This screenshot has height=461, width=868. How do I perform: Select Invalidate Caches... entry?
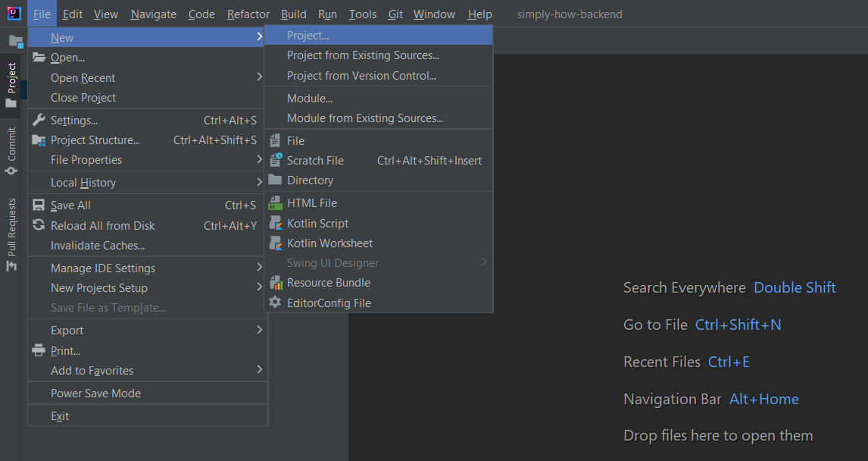(148, 246)
